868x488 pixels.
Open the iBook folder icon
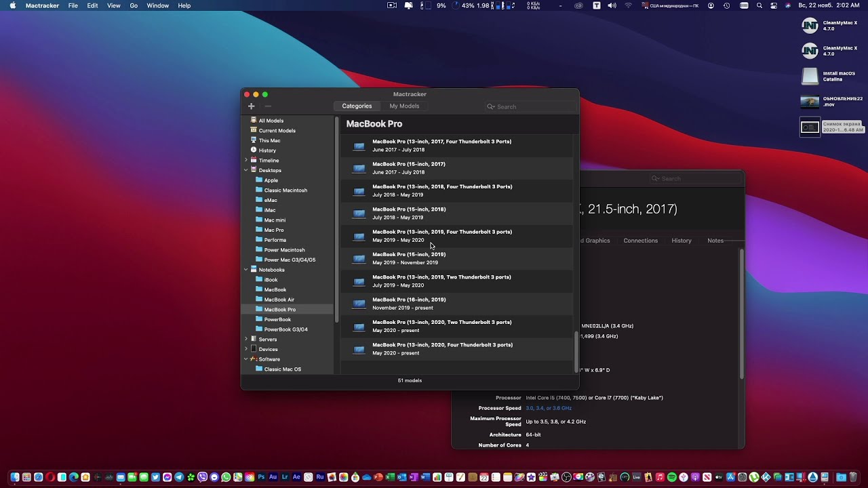click(259, 279)
